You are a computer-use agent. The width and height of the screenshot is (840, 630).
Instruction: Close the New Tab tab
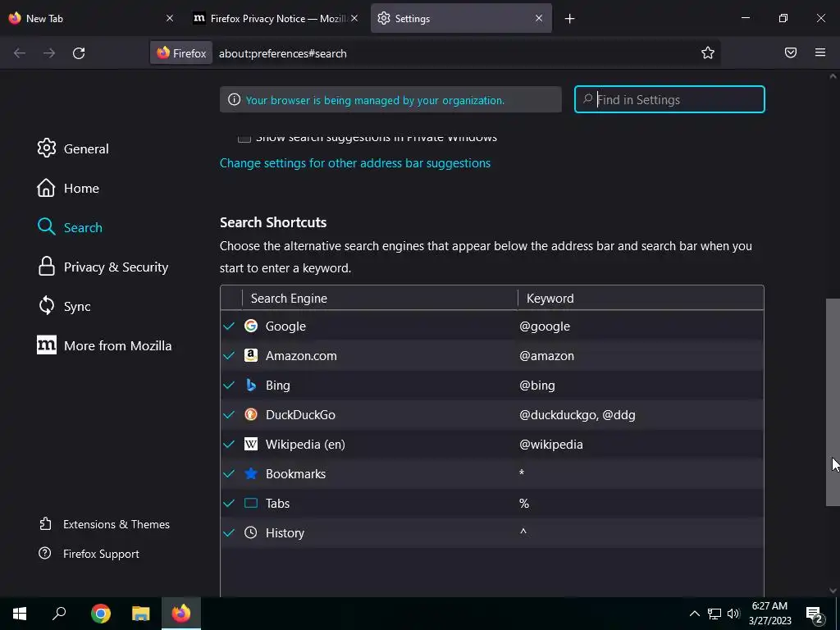(x=170, y=18)
